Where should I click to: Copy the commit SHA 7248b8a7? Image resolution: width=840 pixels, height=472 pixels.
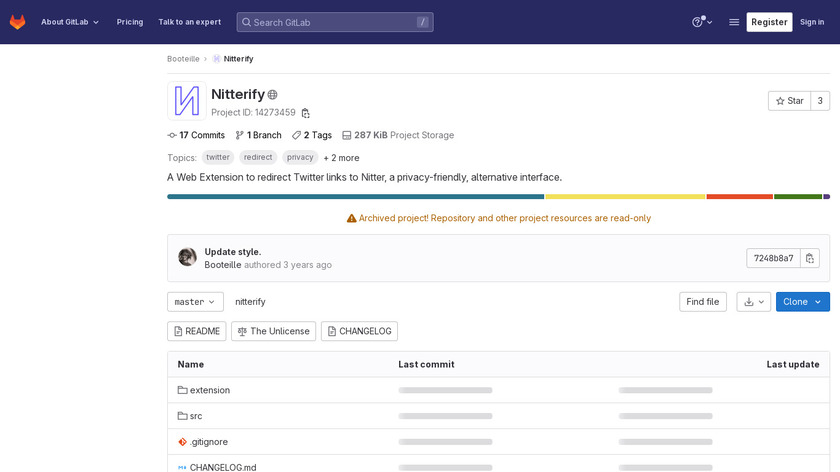[810, 258]
